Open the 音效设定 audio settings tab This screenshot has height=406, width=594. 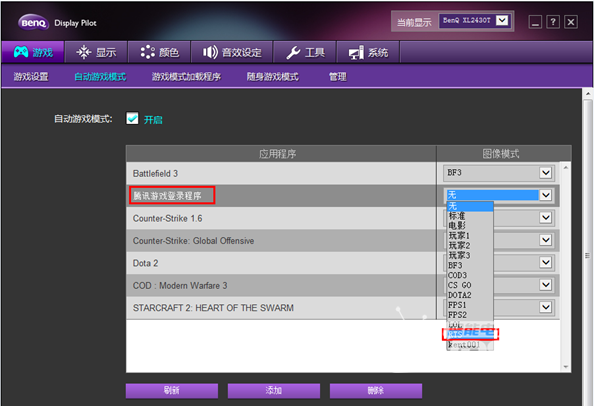point(232,52)
